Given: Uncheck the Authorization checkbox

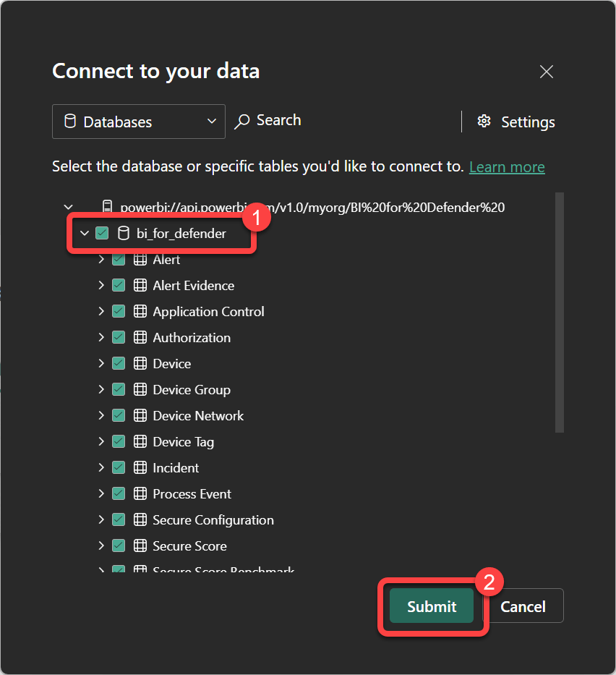Looking at the screenshot, I should point(119,337).
